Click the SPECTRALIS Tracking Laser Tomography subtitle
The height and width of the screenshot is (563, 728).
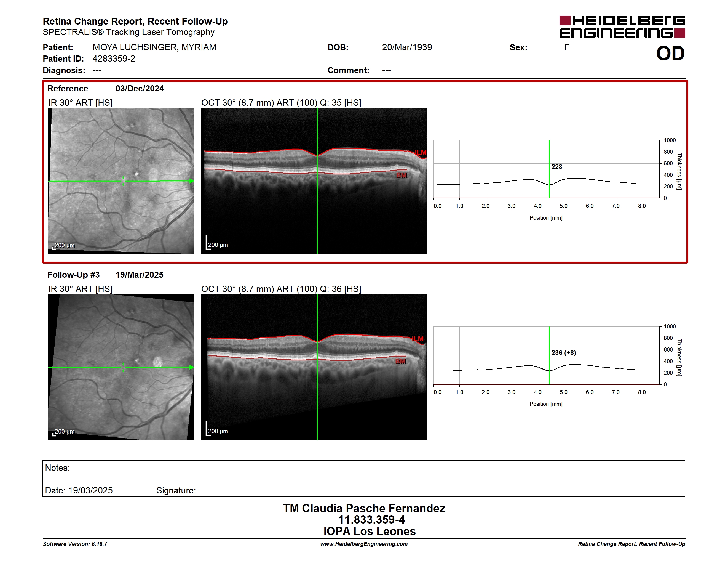point(129,32)
